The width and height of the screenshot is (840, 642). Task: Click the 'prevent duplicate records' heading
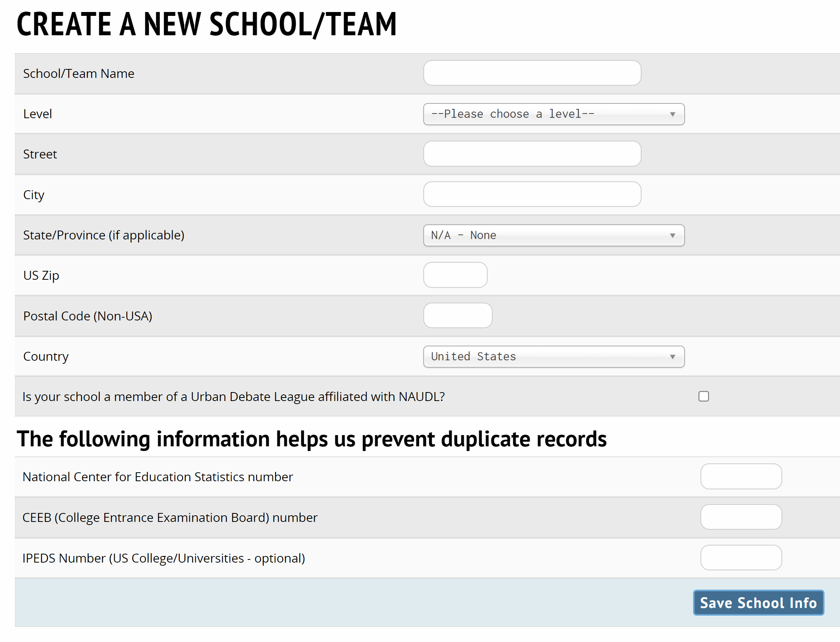pyautogui.click(x=311, y=439)
